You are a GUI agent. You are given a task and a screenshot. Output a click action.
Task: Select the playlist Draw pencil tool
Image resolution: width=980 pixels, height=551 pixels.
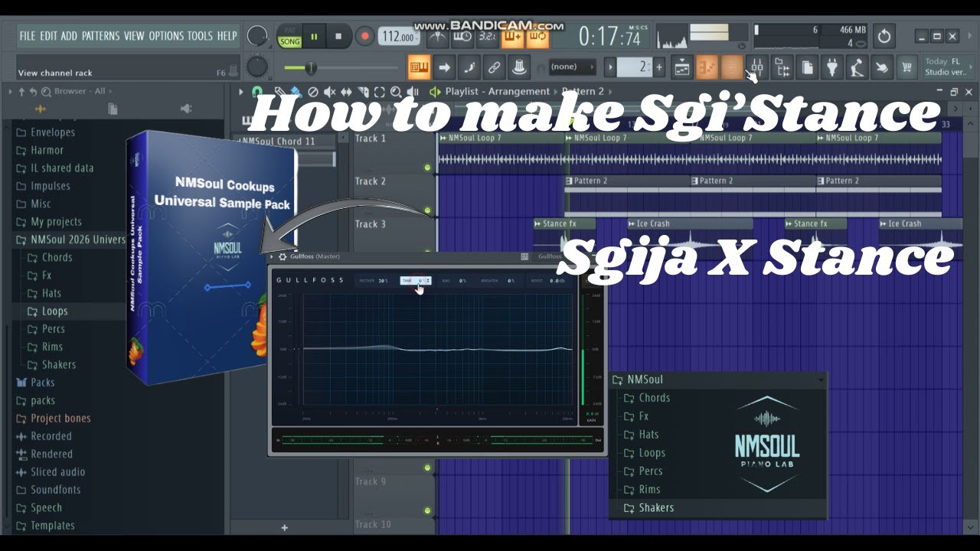click(x=279, y=92)
